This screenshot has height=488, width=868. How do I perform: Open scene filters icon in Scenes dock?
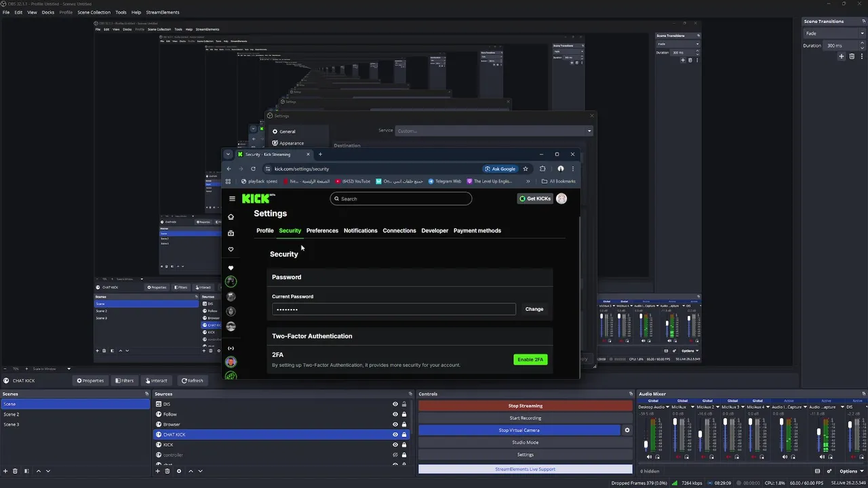click(x=26, y=471)
